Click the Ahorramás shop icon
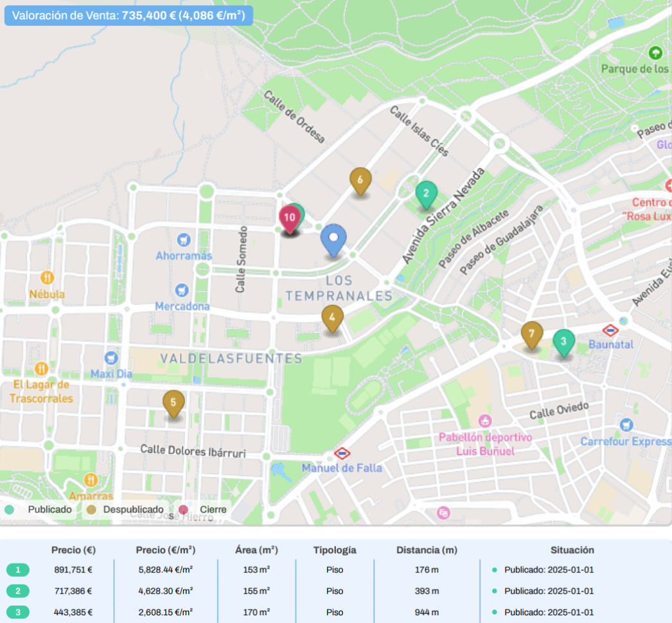672x623 pixels. [184, 240]
